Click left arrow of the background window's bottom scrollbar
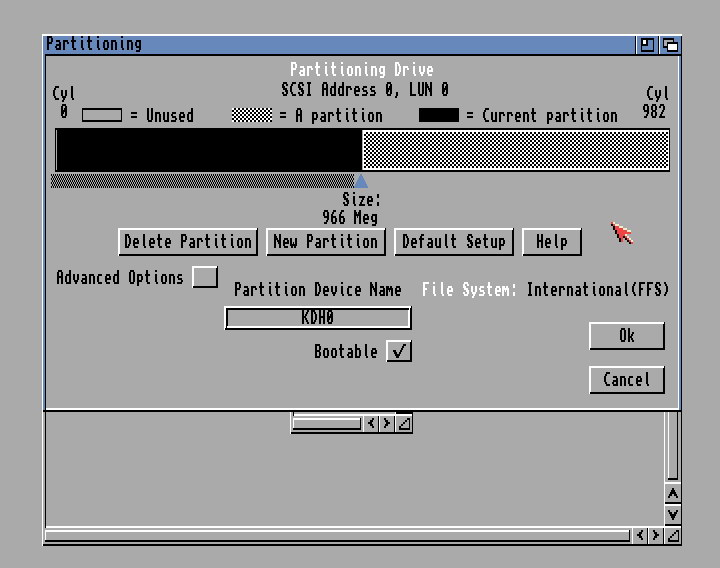Screen dimensions: 720x568 (x=640, y=536)
